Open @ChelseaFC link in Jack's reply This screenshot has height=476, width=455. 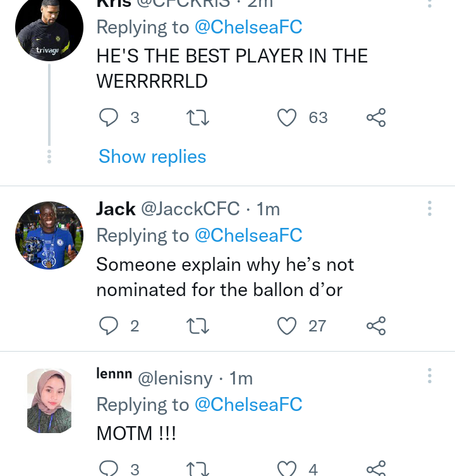[248, 235]
